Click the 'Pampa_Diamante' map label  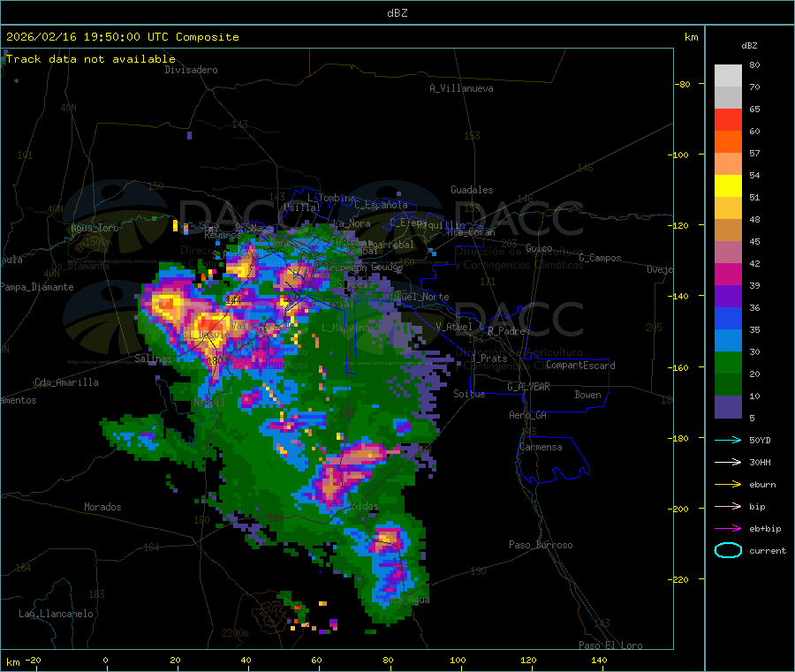pos(37,287)
